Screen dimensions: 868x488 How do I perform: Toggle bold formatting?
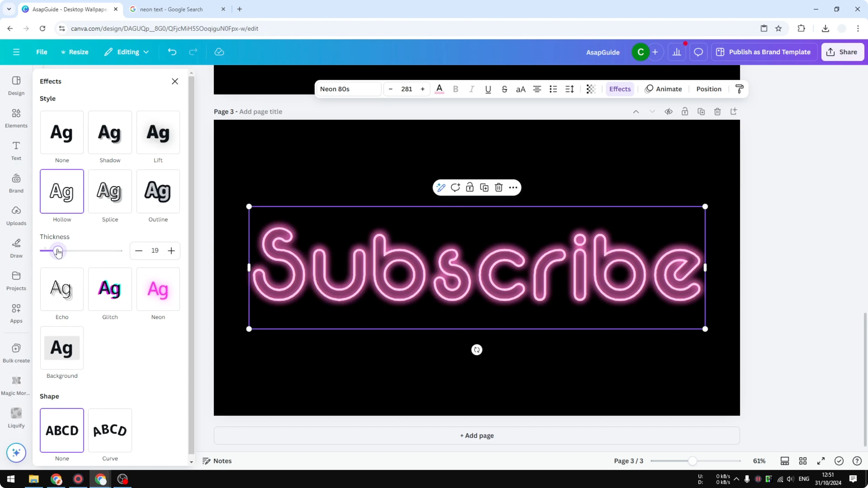(x=455, y=89)
